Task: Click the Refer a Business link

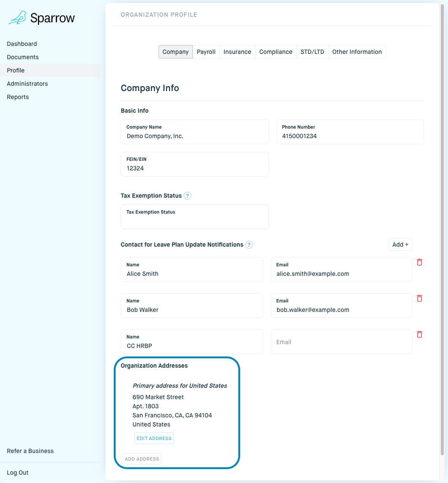Action: [30, 451]
